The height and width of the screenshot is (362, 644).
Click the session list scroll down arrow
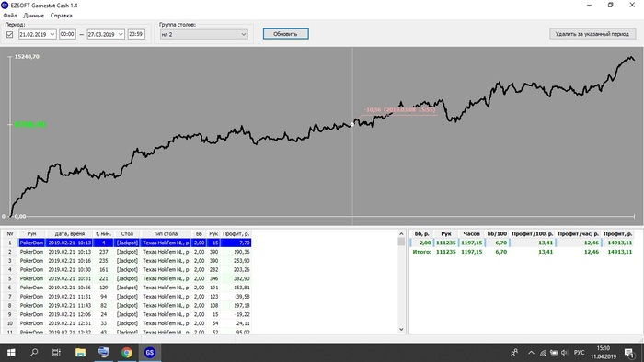point(401,329)
